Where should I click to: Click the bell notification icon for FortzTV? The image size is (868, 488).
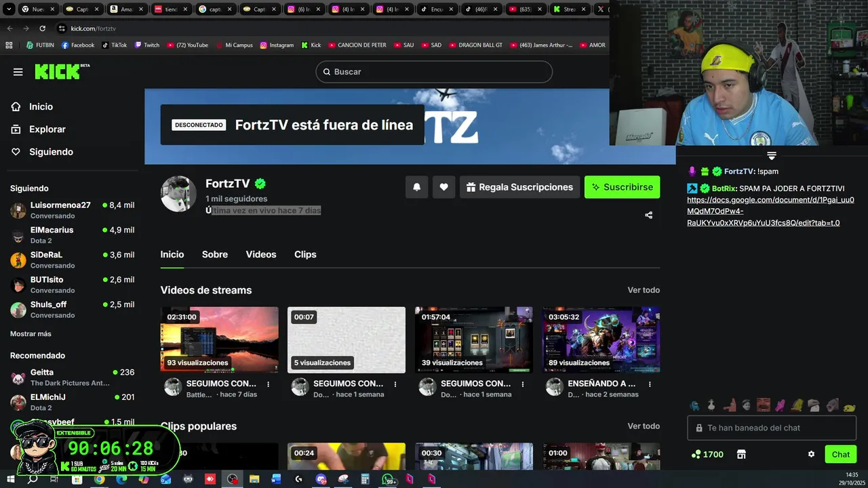(x=417, y=187)
